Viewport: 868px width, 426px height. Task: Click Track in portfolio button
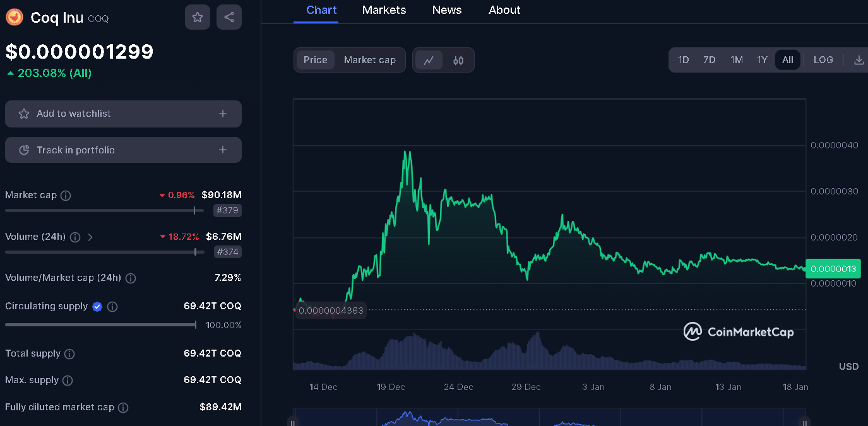[123, 150]
